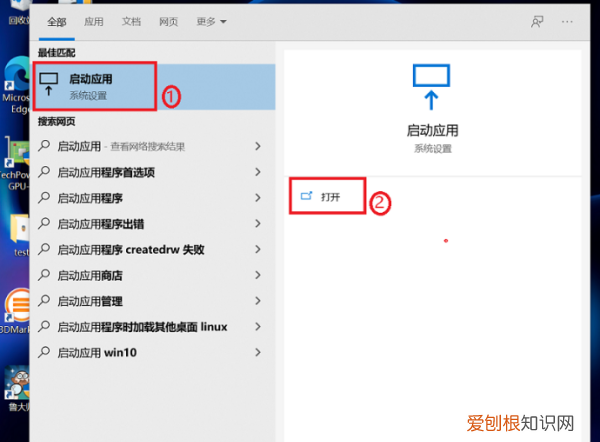
Task: Open the 文档 tab
Action: [x=131, y=21]
